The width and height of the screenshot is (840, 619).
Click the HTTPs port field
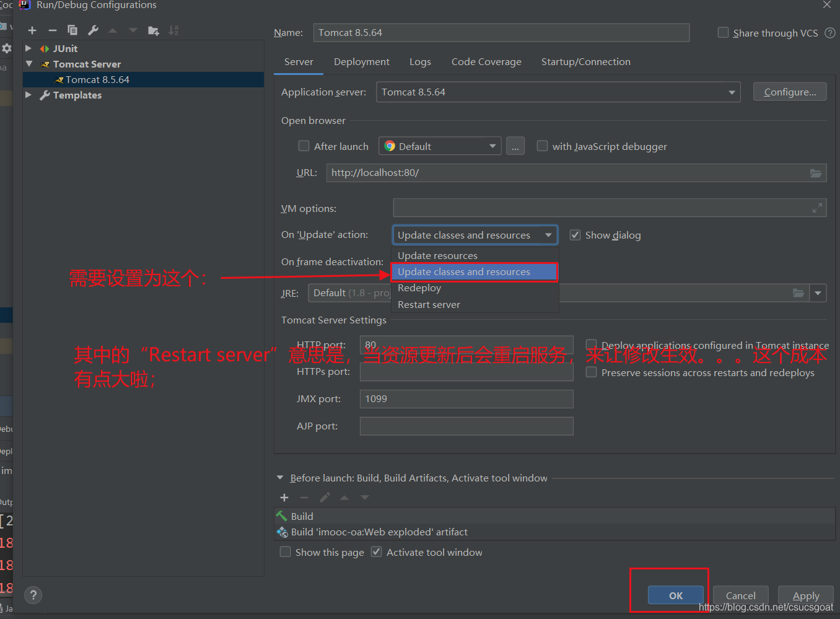pyautogui.click(x=466, y=372)
